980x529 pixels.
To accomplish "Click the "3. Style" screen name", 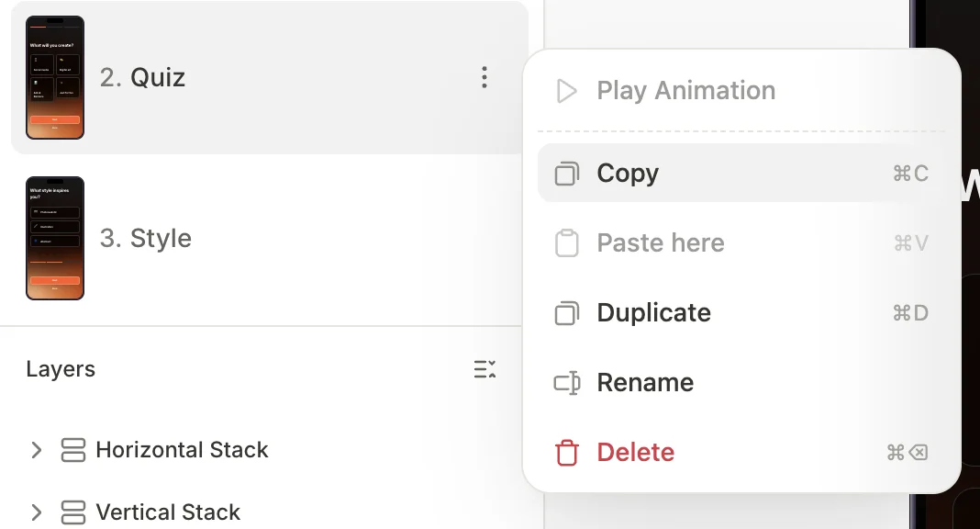I will point(146,238).
